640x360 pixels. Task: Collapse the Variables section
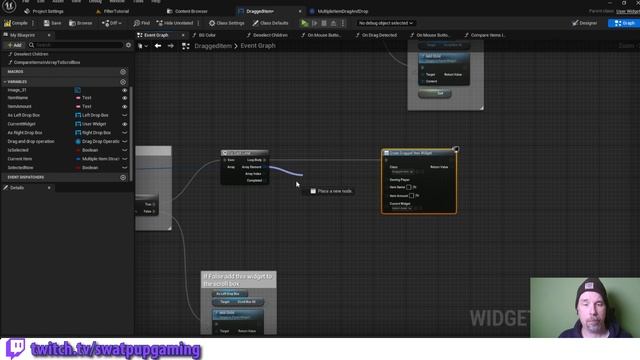point(5,82)
